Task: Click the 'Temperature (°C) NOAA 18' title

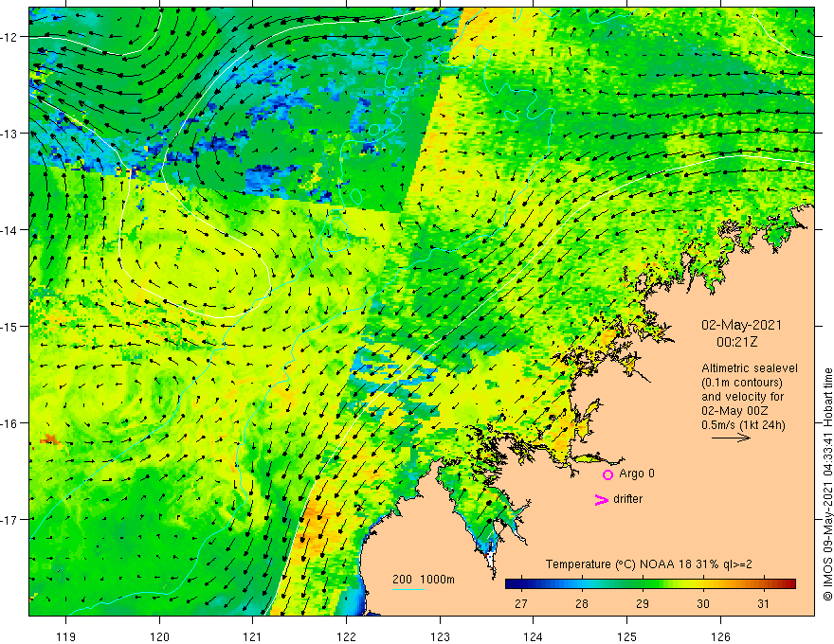Action: (618, 564)
